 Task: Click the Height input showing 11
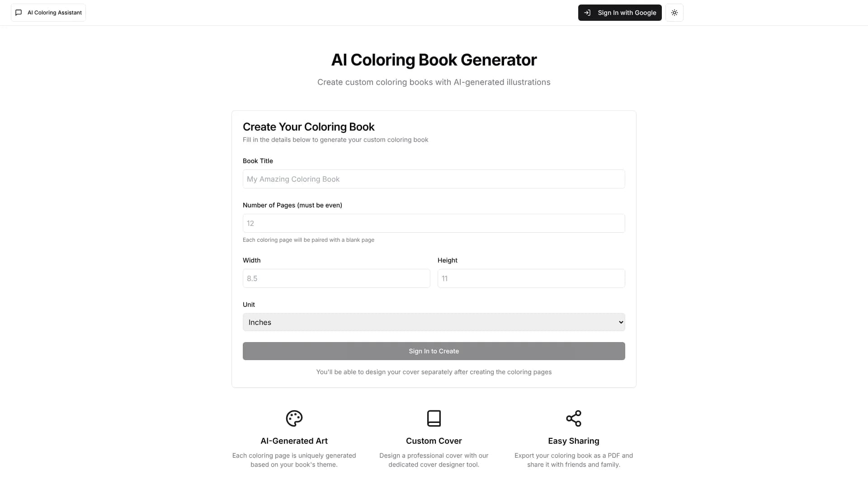coord(531,278)
